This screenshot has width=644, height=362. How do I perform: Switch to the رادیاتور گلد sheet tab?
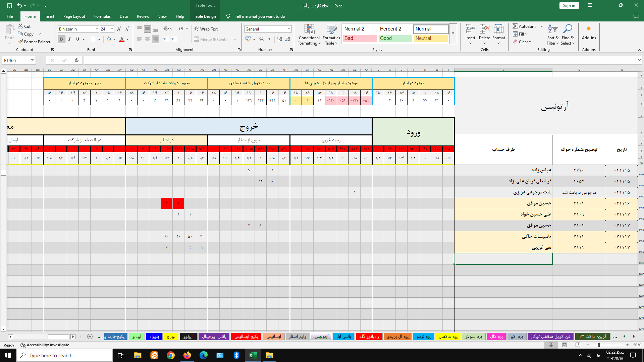pyautogui.click(x=369, y=337)
